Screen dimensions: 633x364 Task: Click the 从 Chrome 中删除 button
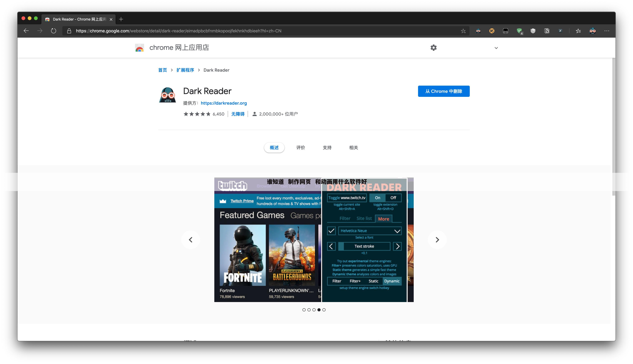443,91
